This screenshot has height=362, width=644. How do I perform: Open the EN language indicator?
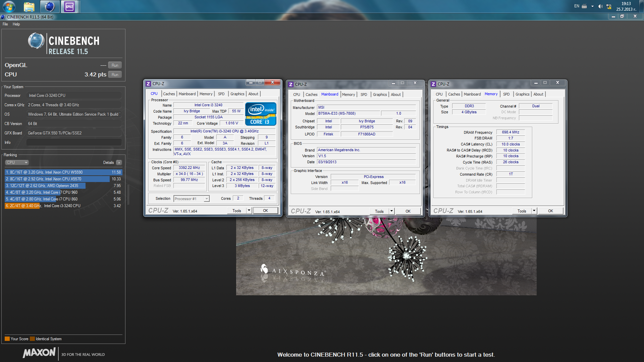pos(577,6)
